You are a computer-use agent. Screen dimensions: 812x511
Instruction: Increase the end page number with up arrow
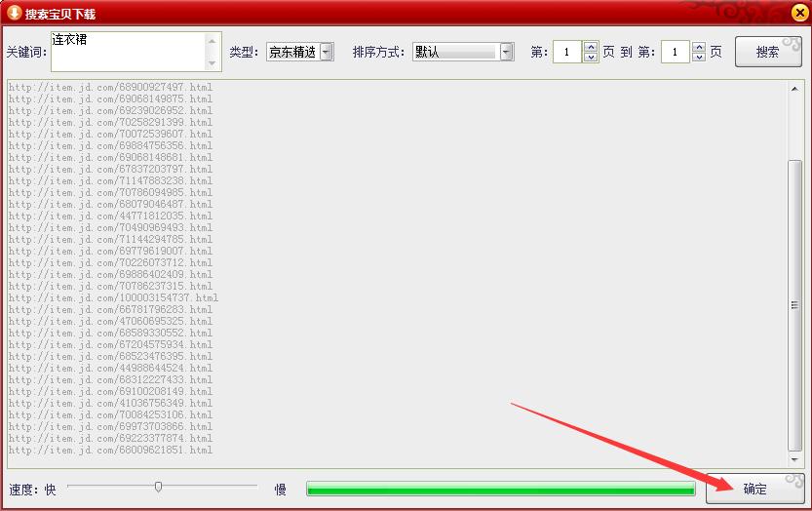pos(699,46)
